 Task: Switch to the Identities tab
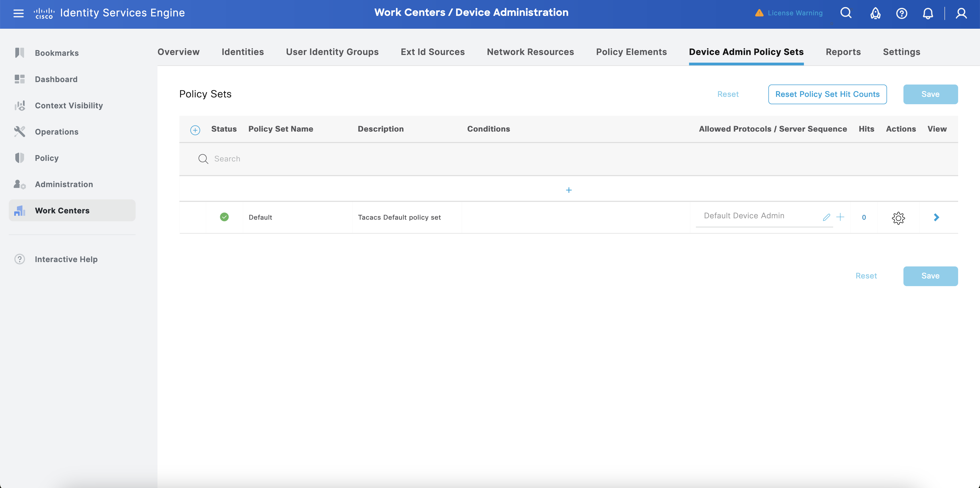coord(243,52)
